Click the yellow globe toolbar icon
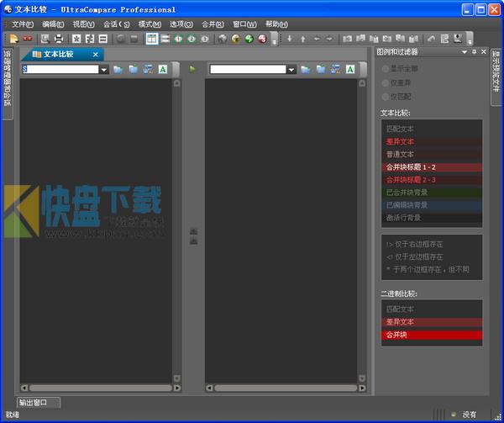 [236, 39]
